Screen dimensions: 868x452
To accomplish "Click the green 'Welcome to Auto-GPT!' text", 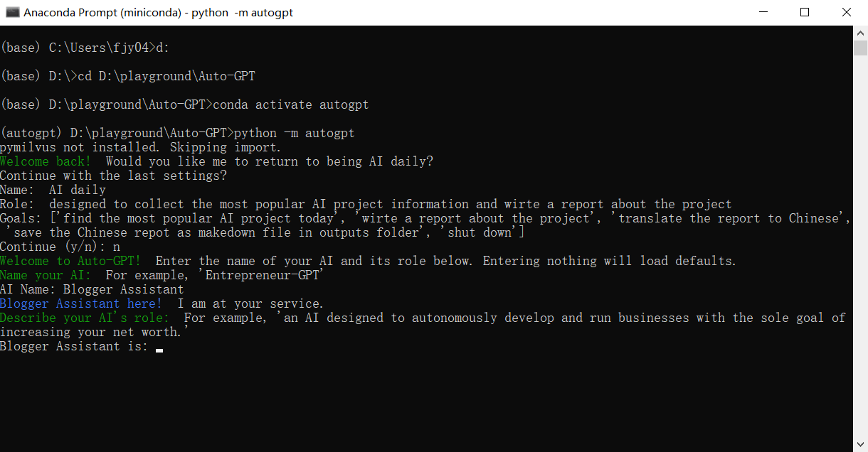I will pos(70,261).
